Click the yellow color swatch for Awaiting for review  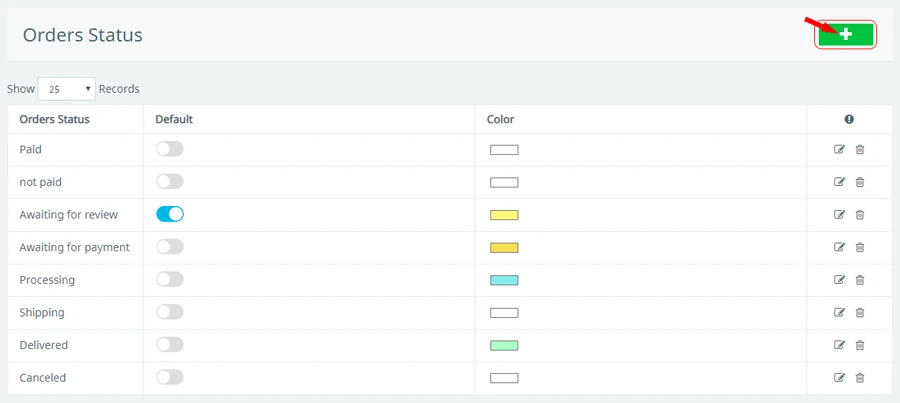(504, 215)
